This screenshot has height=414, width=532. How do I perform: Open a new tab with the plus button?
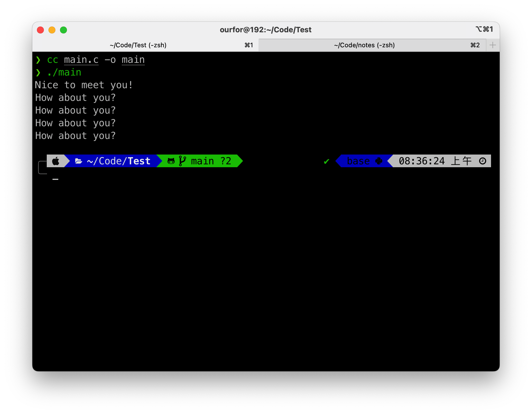[x=493, y=45]
